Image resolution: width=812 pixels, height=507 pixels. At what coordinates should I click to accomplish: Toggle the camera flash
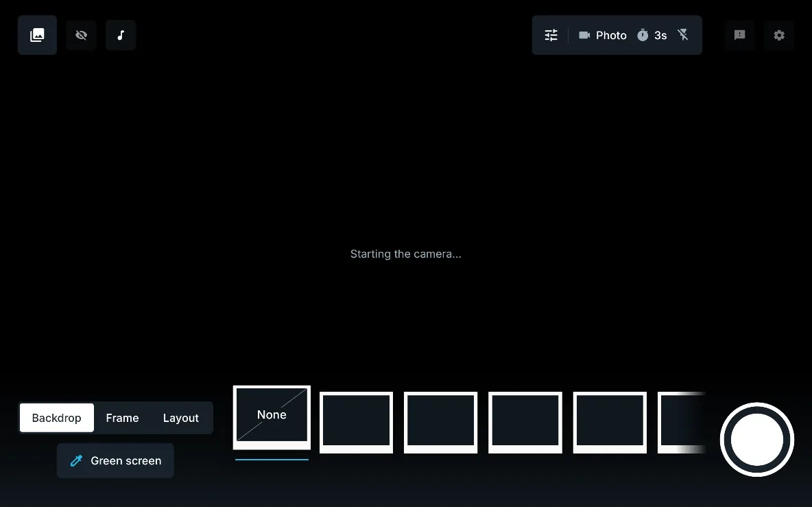click(x=683, y=35)
